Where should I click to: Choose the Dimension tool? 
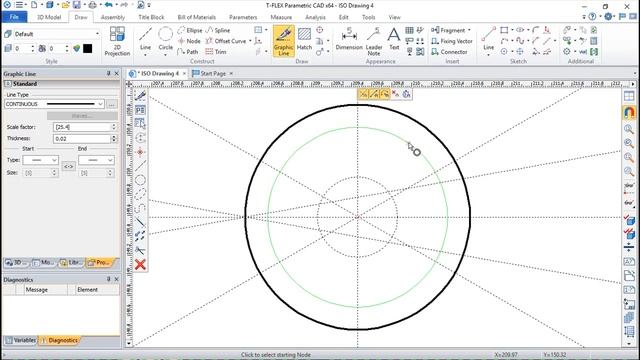(x=349, y=39)
